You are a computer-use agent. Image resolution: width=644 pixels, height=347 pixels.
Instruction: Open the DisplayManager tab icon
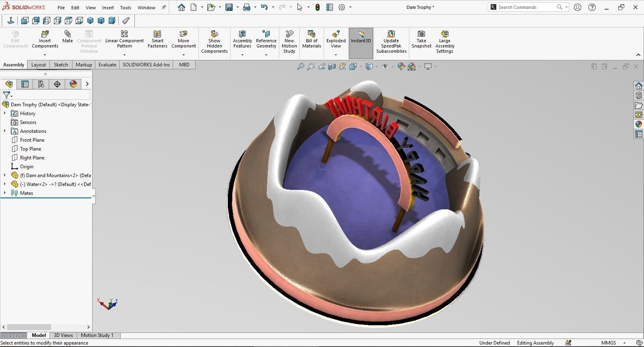(73, 84)
